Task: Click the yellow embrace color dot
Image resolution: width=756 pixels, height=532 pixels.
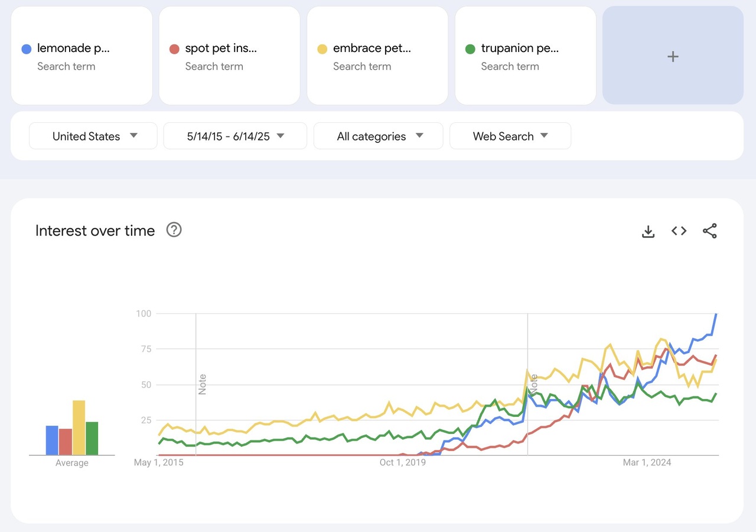Action: (x=322, y=49)
